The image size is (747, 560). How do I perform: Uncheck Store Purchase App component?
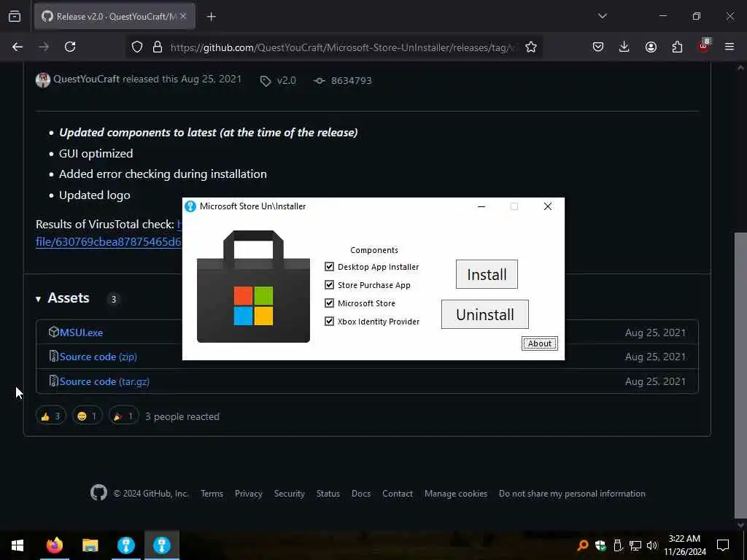[329, 285]
